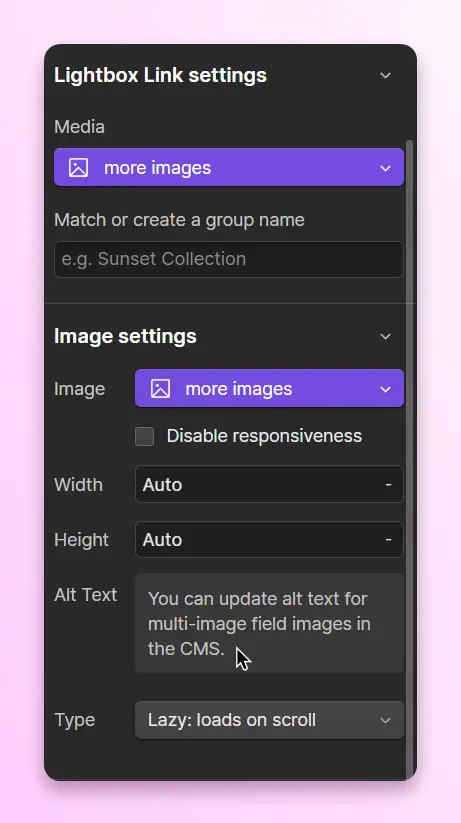
Task: Collapse the Image settings section
Action: pos(385,336)
